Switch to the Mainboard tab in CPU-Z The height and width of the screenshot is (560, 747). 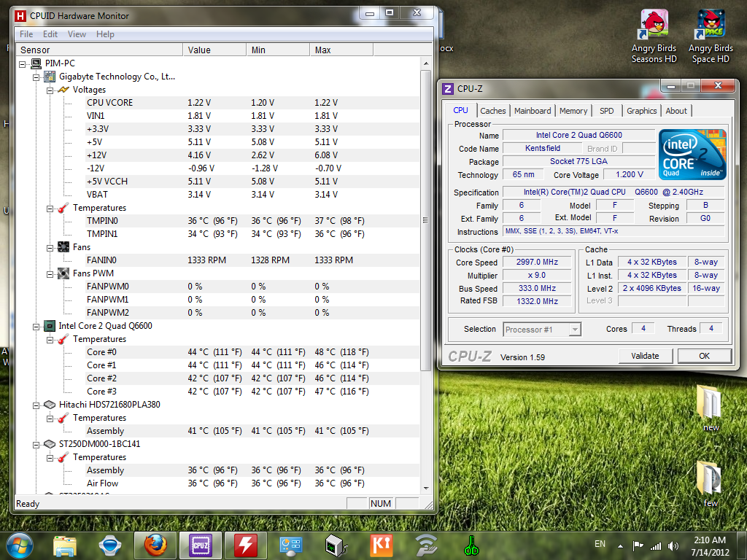533,111
